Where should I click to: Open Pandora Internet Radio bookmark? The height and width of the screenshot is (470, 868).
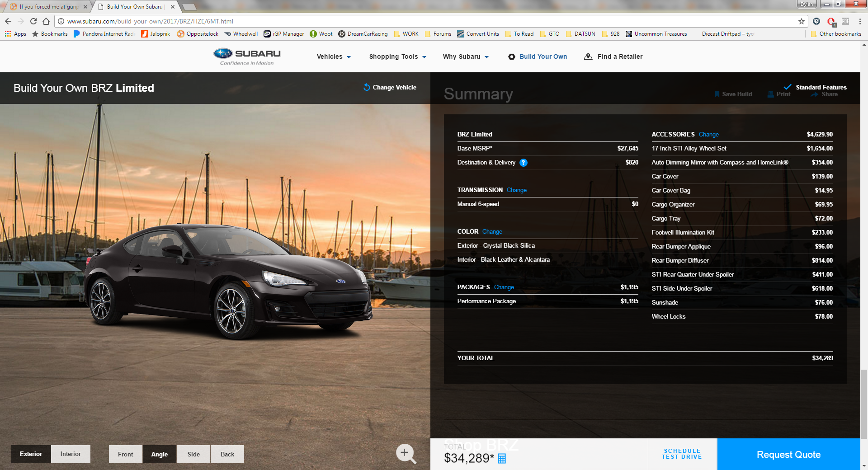(104, 34)
